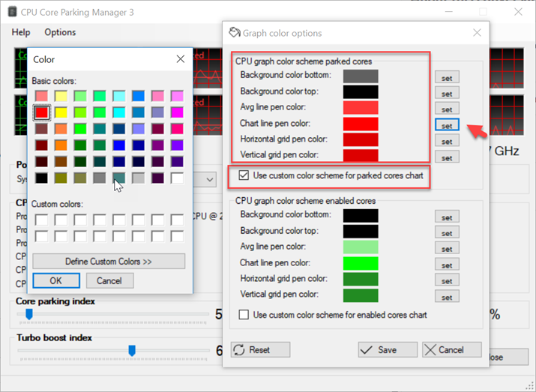Pick the magenta basic color swatch
The image size is (536, 392).
(177, 112)
